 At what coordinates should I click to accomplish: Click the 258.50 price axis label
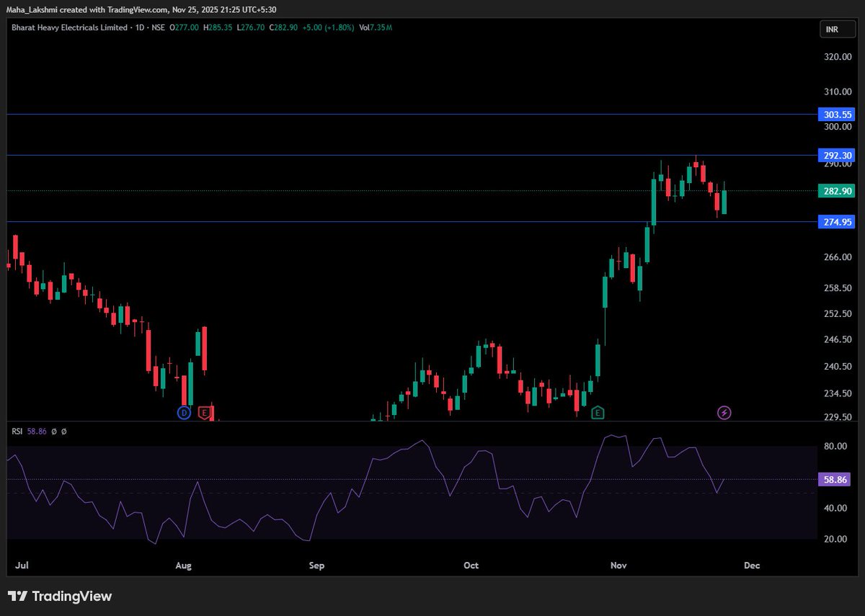pyautogui.click(x=838, y=288)
